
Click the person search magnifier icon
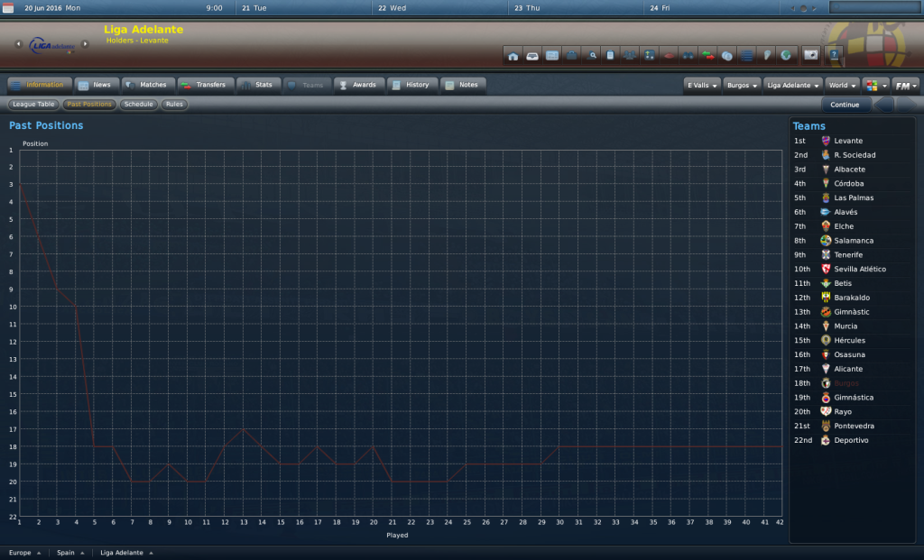pyautogui.click(x=591, y=55)
